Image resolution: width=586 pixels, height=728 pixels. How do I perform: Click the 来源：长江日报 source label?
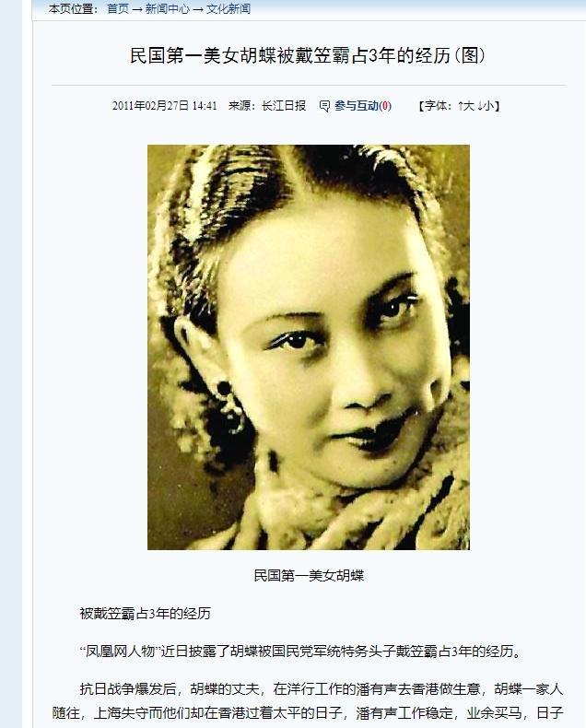tap(267, 106)
